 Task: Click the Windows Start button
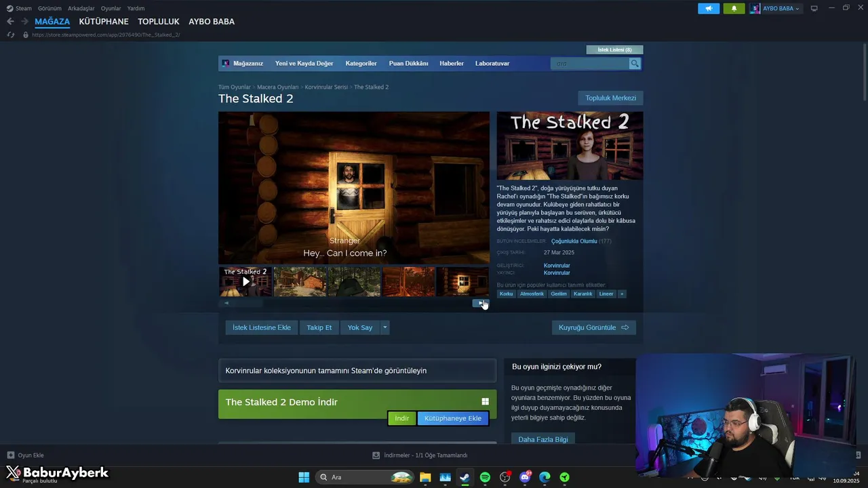tap(304, 477)
